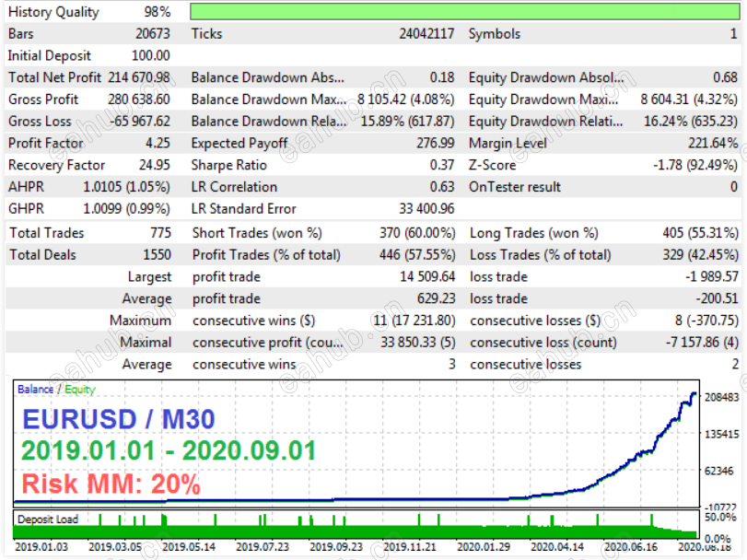The image size is (747, 560).
Task: Select average profit trade value 629.23
Action: coord(437,298)
